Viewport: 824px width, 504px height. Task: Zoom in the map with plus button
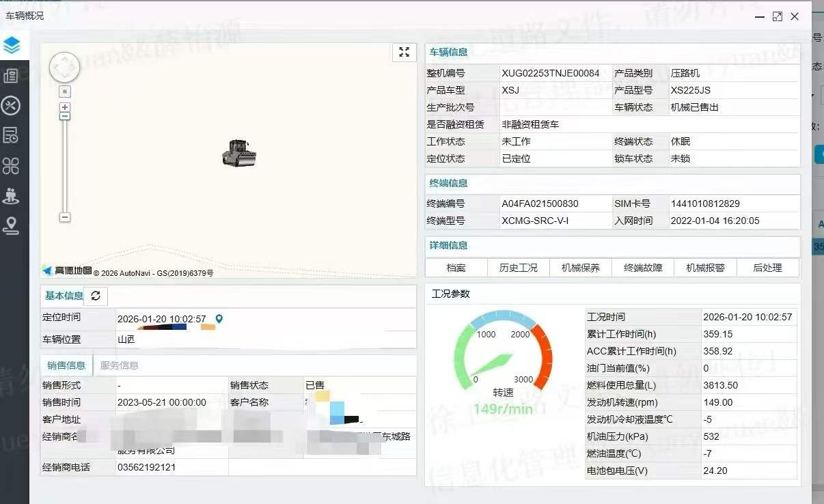65,107
